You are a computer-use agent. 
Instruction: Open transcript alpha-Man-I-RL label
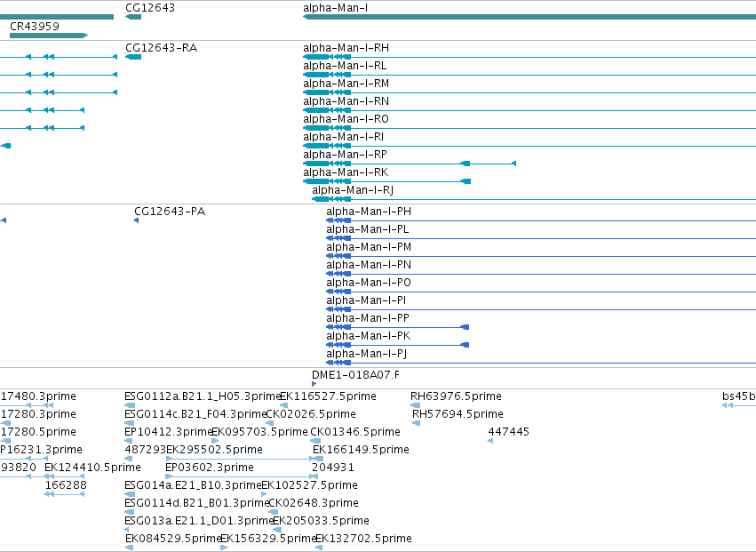(x=345, y=66)
